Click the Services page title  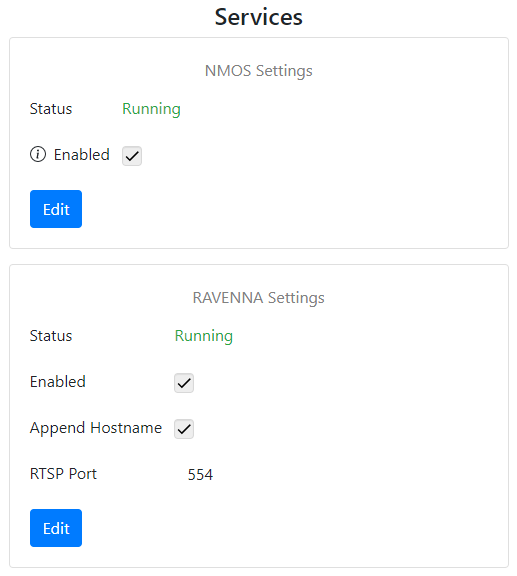click(x=259, y=17)
